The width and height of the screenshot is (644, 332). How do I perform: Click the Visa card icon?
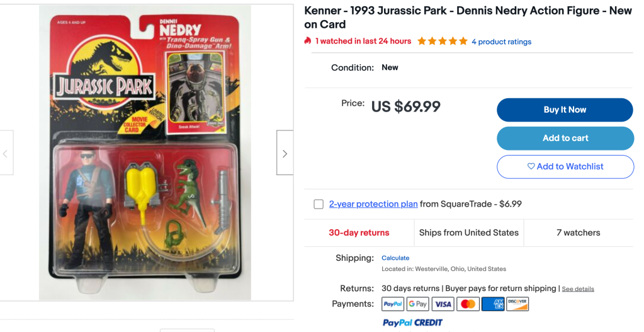click(443, 304)
